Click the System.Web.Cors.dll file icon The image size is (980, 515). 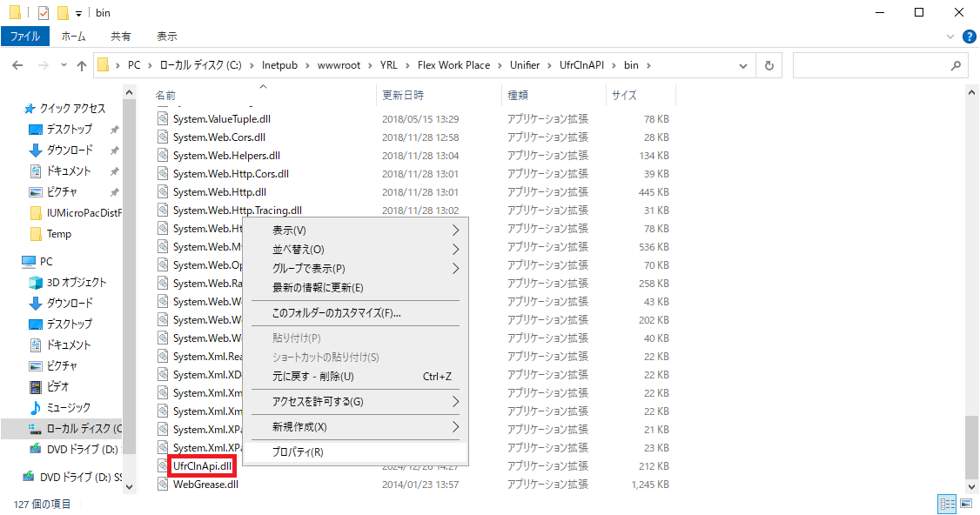pyautogui.click(x=163, y=137)
